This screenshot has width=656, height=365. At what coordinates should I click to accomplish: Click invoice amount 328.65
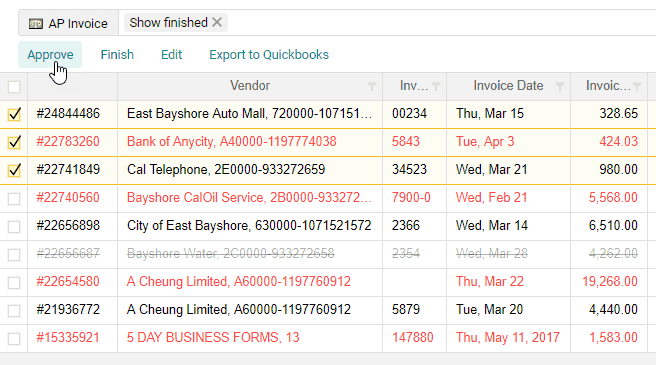click(x=619, y=113)
